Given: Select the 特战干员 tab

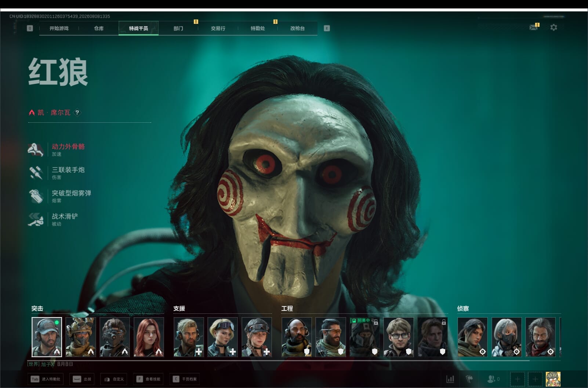Looking at the screenshot, I should click(138, 28).
